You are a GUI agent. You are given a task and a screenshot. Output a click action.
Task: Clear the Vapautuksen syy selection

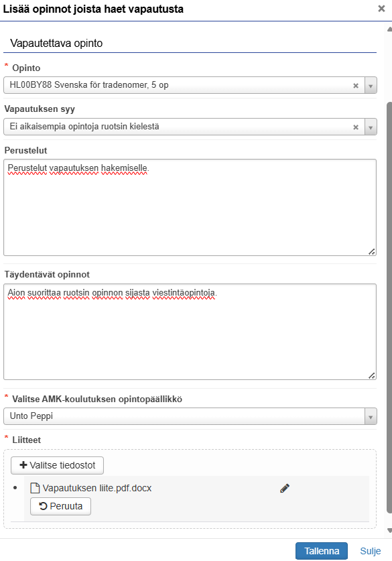pos(356,127)
